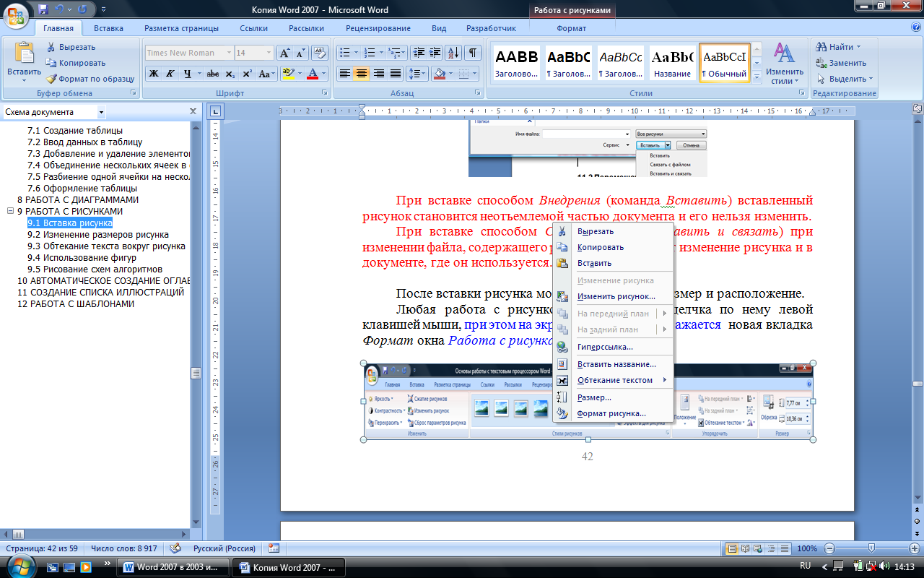Switch to Print Layout view in status bar
The width and height of the screenshot is (924, 578).
(733, 548)
